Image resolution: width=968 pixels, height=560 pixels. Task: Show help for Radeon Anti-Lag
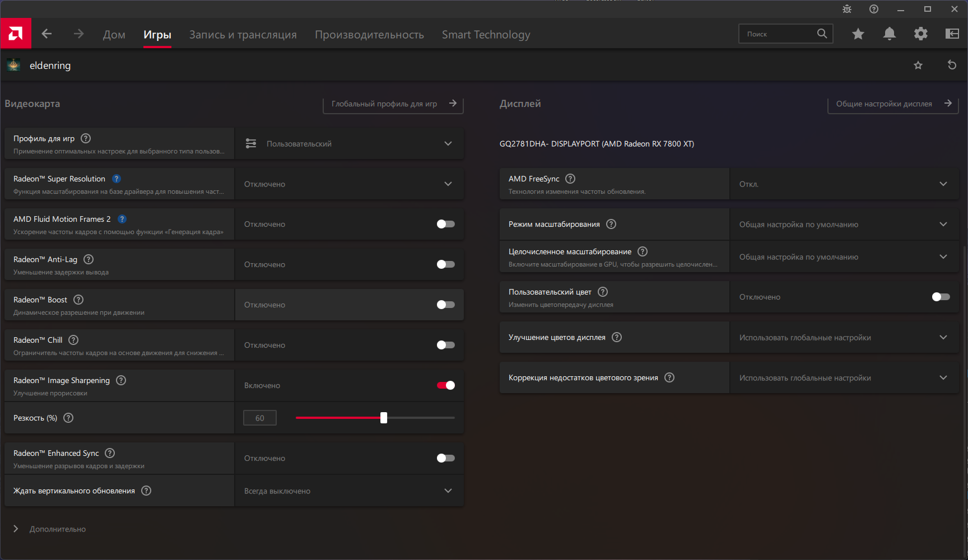pyautogui.click(x=89, y=259)
